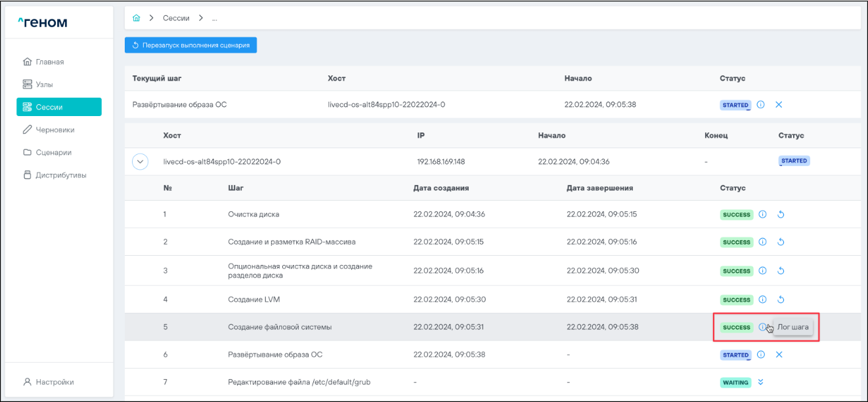Viewport: 868px width, 402px height.
Task: Cancel step 6 Развёртывание образа ОС
Action: point(779,355)
